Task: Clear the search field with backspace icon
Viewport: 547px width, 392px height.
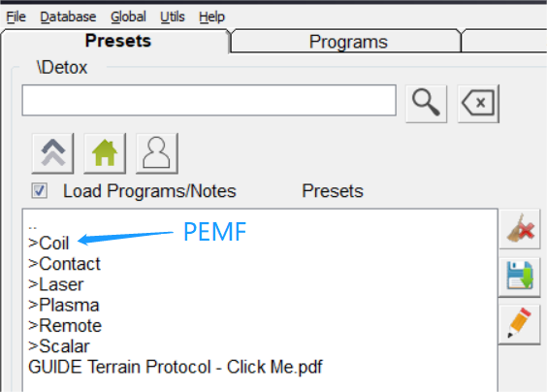Action: (478, 103)
